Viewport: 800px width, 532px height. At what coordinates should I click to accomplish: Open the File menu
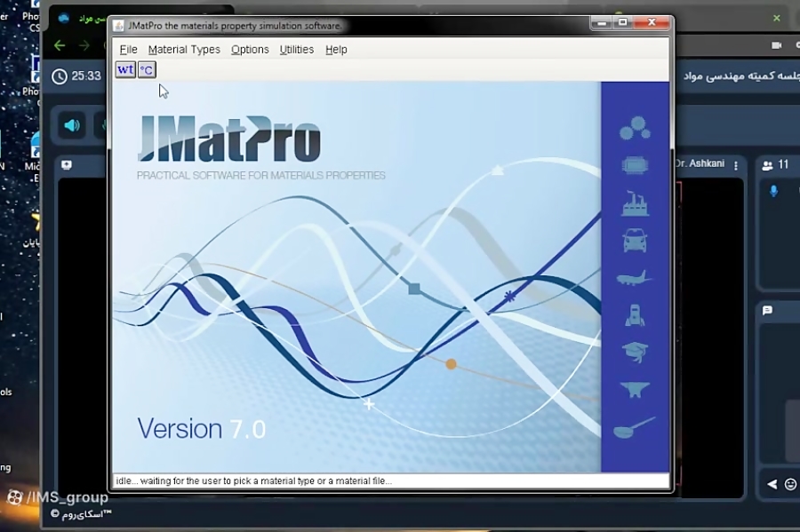[x=128, y=50]
